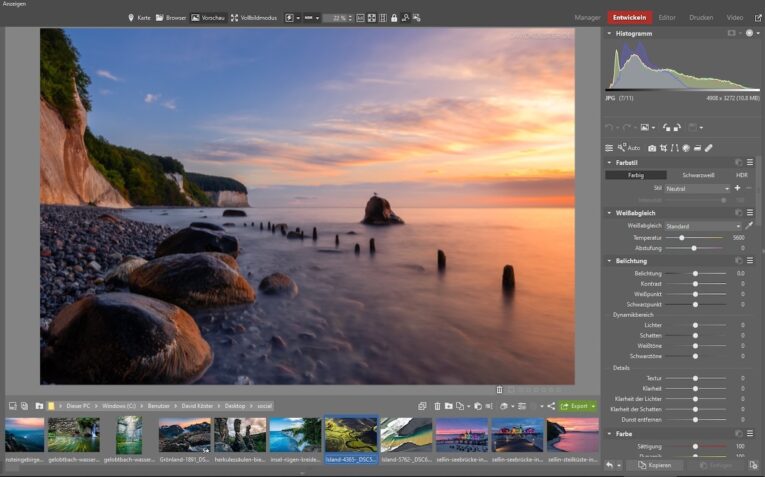Click the plus icon beside Stil

pos(737,188)
